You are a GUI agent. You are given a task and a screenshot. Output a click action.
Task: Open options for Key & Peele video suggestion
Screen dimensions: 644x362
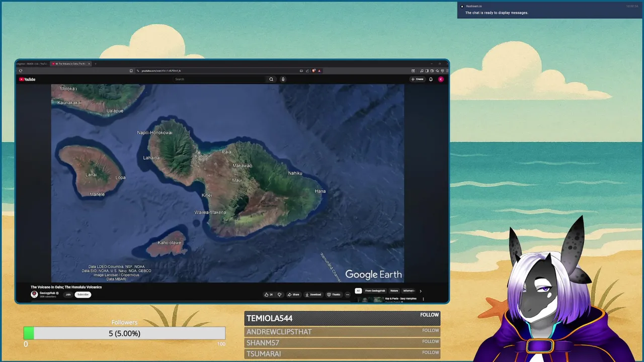tap(423, 299)
